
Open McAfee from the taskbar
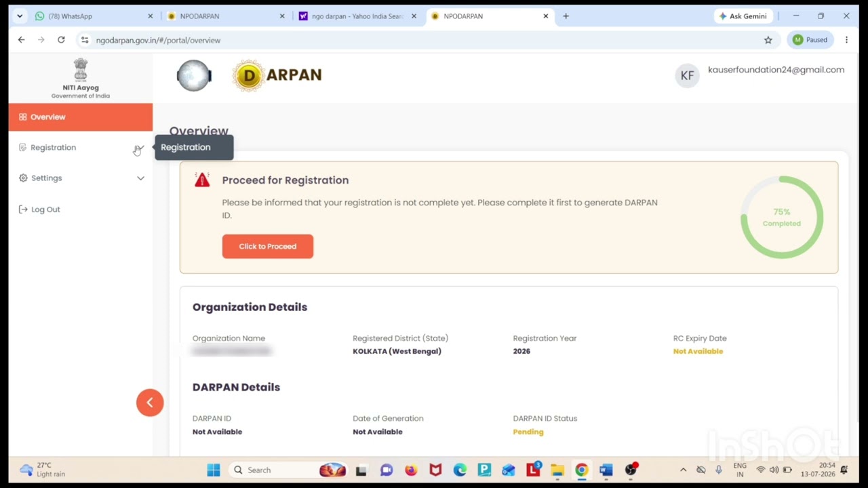435,470
